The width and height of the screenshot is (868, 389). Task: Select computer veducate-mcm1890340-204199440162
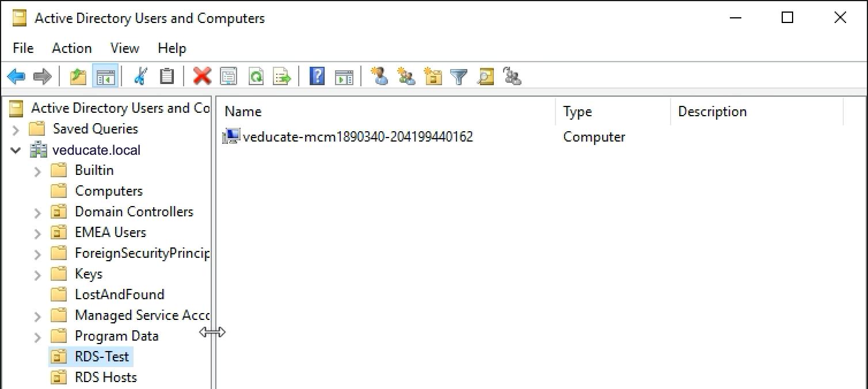coord(358,137)
